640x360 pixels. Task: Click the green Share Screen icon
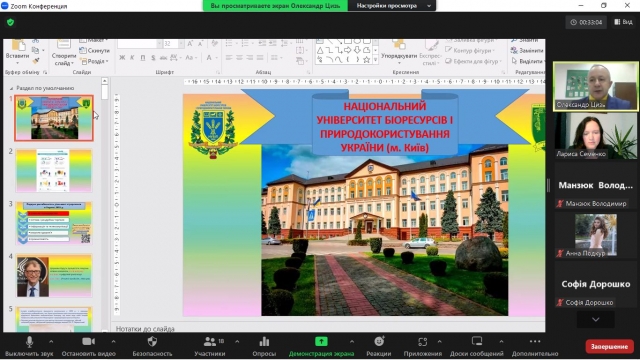pyautogui.click(x=321, y=342)
